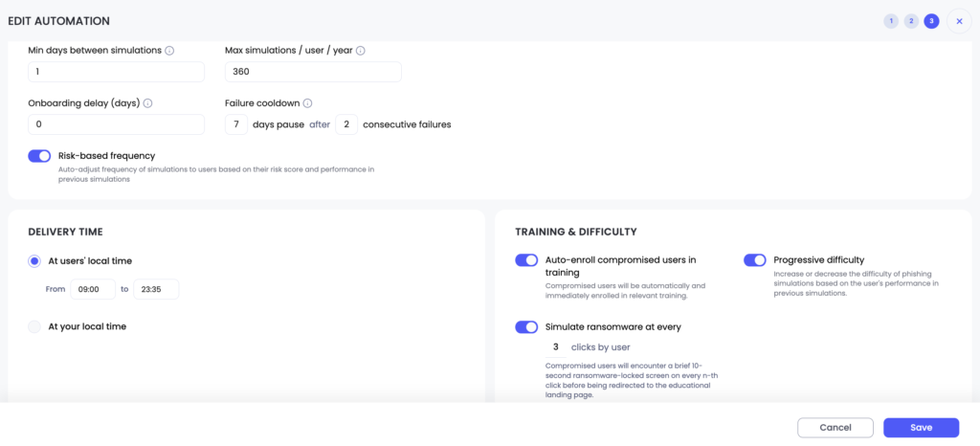The width and height of the screenshot is (980, 446).
Task: Select step 3 indicator
Action: [x=931, y=21]
